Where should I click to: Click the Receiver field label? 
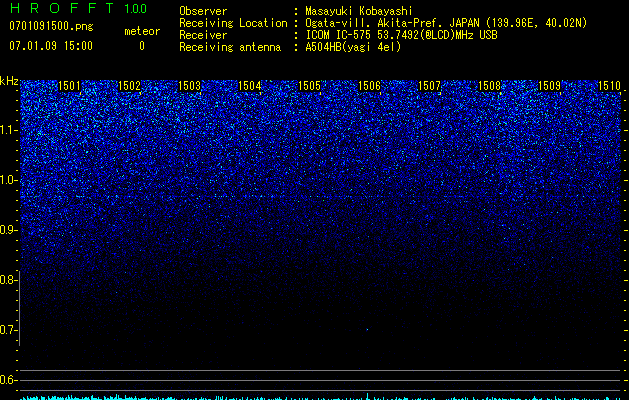point(203,35)
